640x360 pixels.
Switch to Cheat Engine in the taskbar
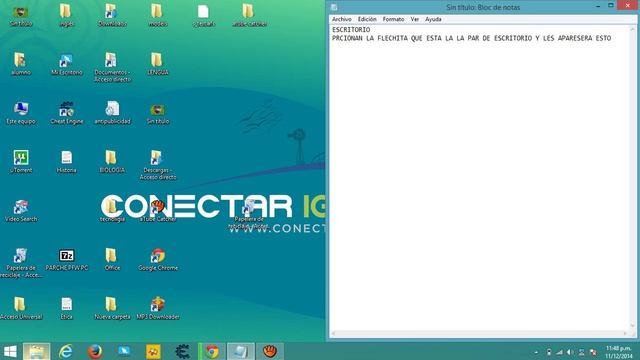pyautogui.click(x=182, y=351)
